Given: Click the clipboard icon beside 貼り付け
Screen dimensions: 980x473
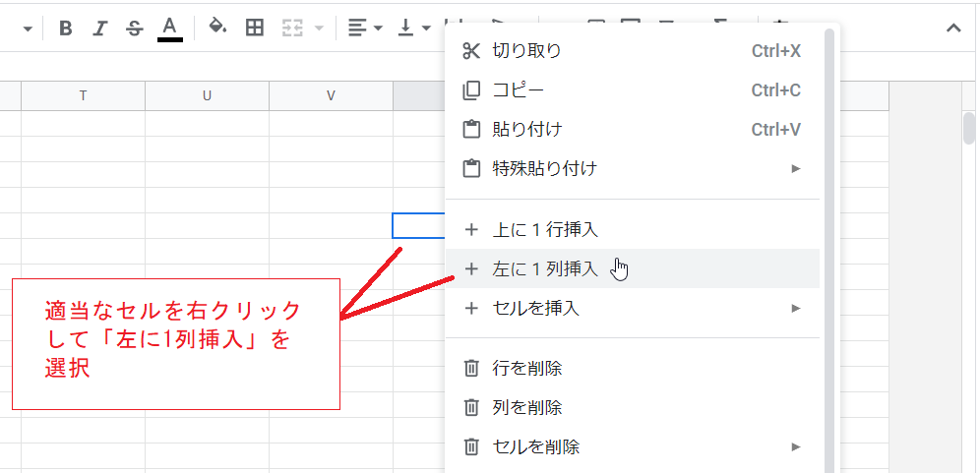Looking at the screenshot, I should pos(471,130).
